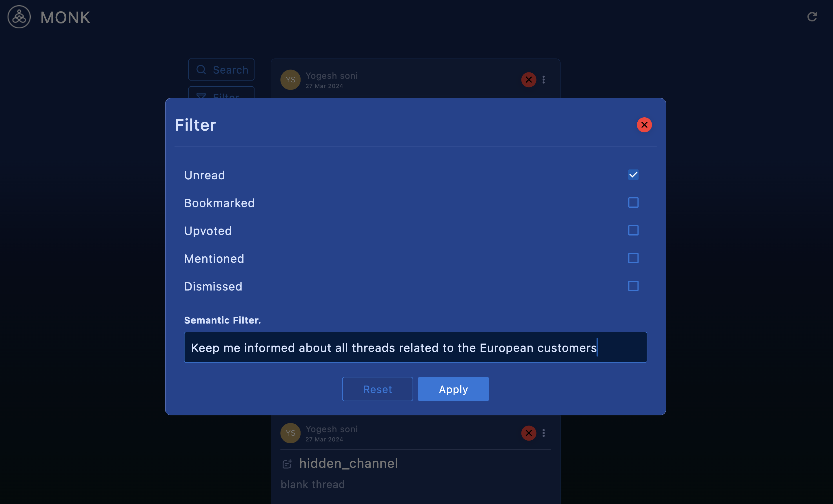Click the Apply button to confirm filters
Viewport: 833px width, 504px height.
click(x=453, y=389)
